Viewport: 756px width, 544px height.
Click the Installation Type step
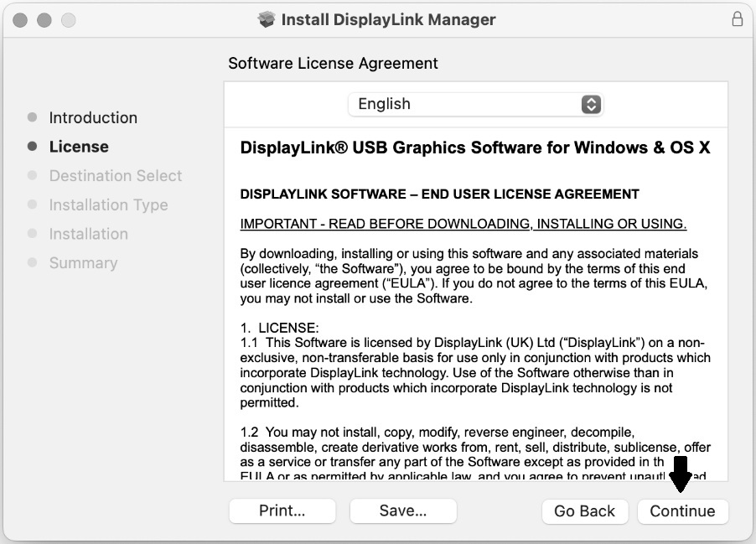pos(108,205)
